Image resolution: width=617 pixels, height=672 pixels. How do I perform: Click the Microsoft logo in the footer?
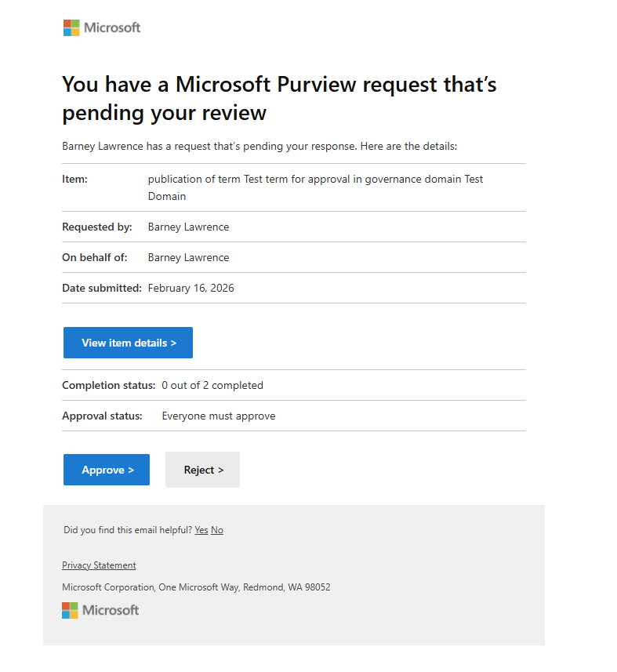[100, 610]
